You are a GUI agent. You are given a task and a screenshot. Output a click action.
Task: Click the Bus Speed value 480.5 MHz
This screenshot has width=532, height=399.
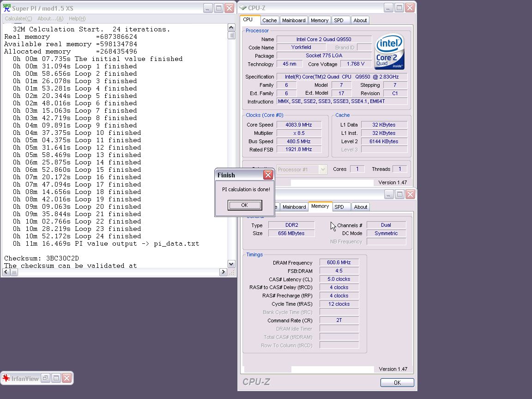[x=299, y=141]
